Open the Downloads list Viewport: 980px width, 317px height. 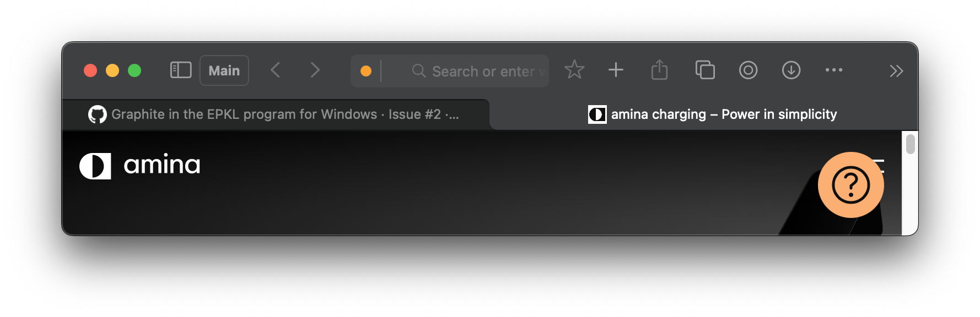click(791, 70)
